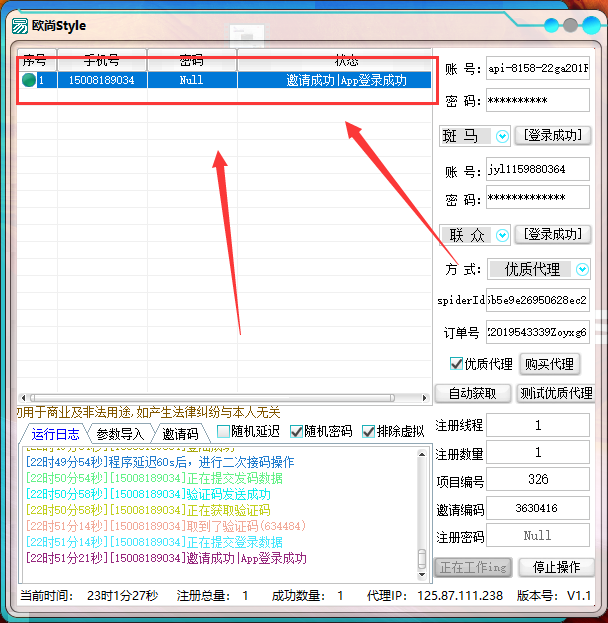
Task: Click the table scrollbar left arrow
Action: (23, 398)
